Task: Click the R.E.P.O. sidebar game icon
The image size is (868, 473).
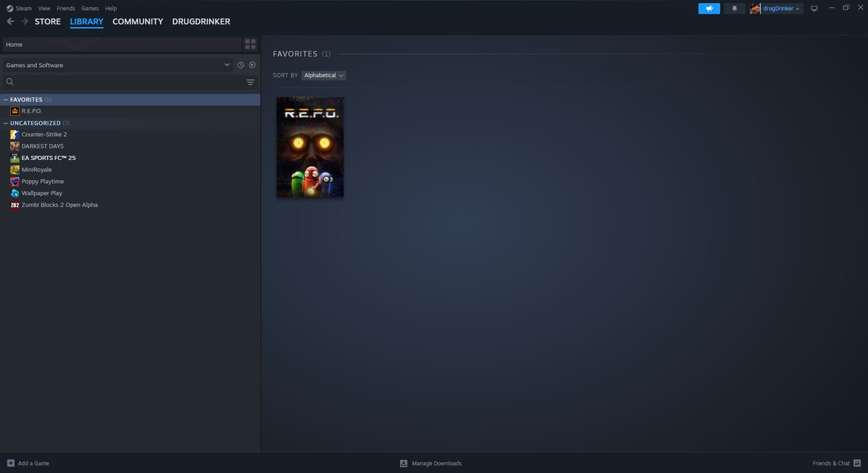Action: (15, 111)
